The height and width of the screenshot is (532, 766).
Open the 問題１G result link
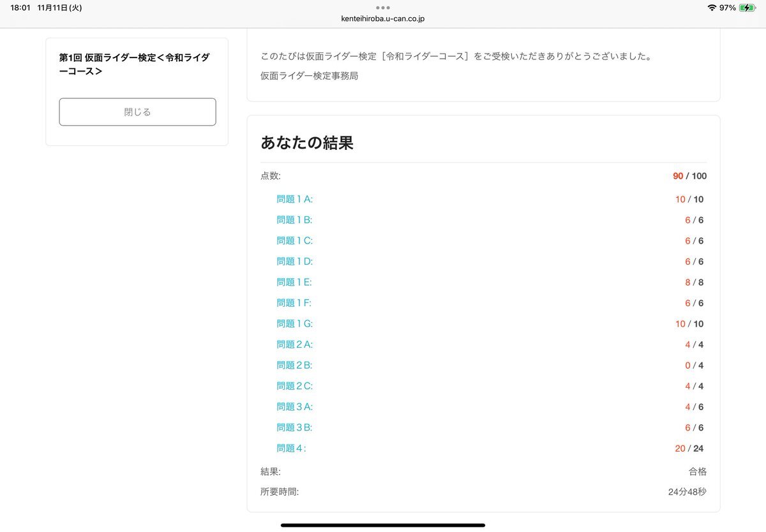click(294, 323)
